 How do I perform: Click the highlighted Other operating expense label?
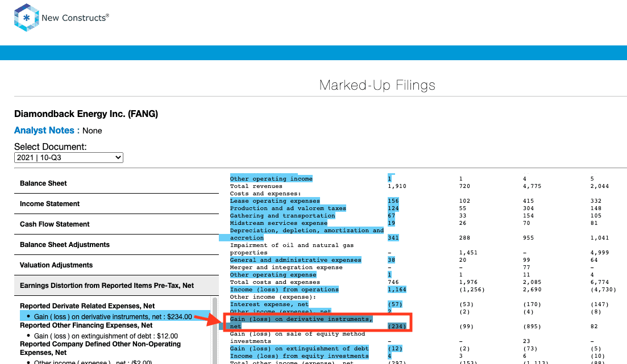(x=273, y=274)
